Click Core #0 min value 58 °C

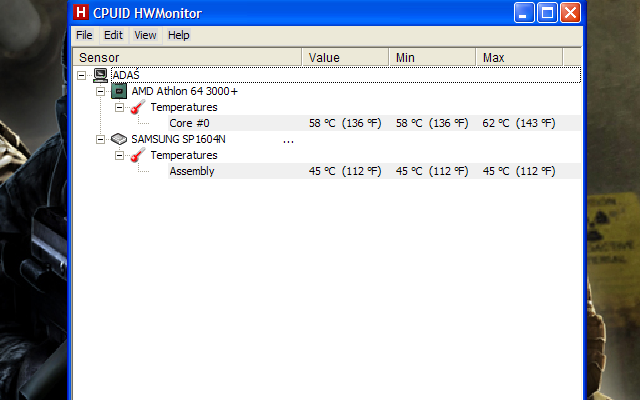point(432,123)
